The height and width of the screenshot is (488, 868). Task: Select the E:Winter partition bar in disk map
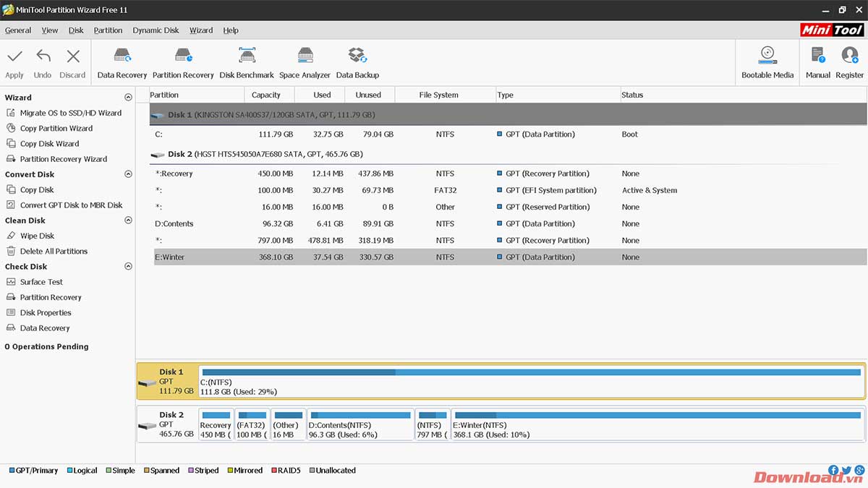[x=657, y=425]
